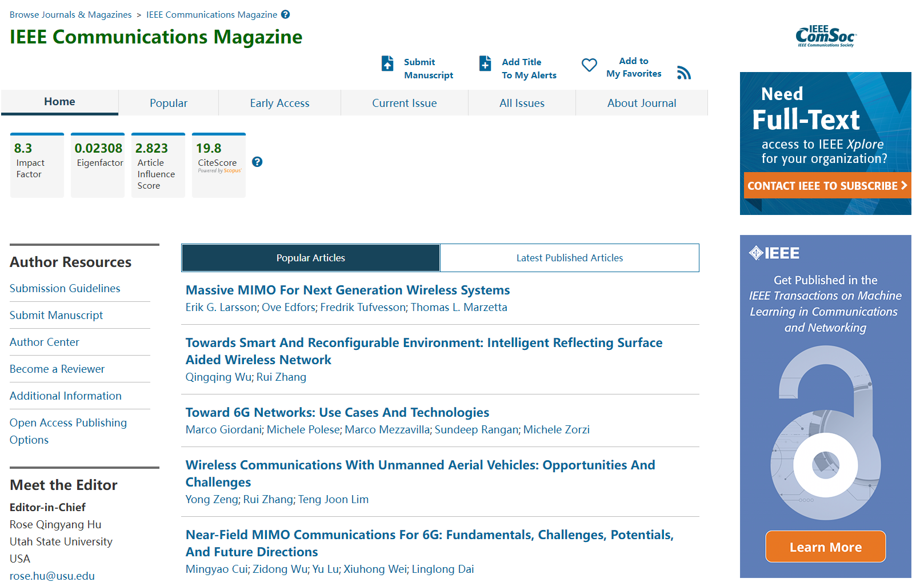The image size is (924, 582).
Task: Click author Linglong Dai
Action: pyautogui.click(x=443, y=569)
